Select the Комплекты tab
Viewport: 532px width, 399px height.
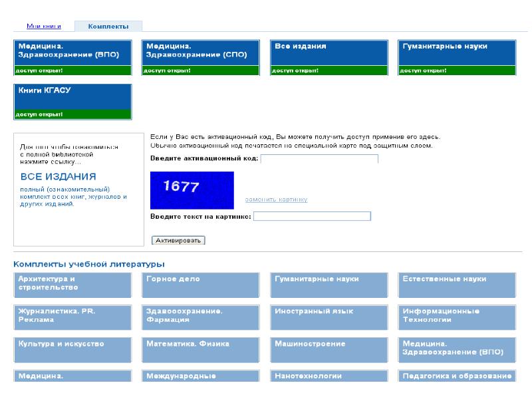coord(108,26)
